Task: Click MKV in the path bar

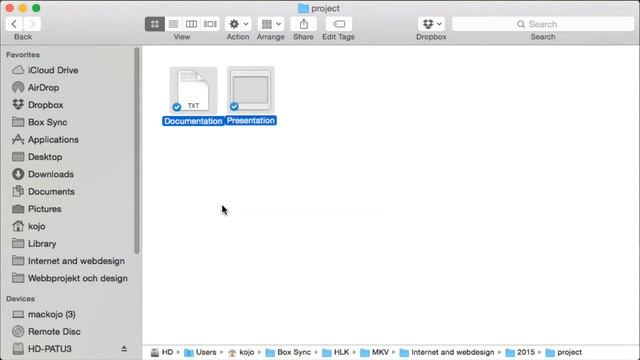Action: pos(375,352)
